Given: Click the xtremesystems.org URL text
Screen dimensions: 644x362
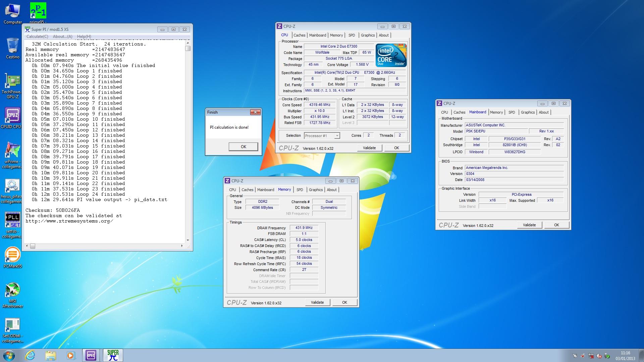Looking at the screenshot, I should click(69, 221).
